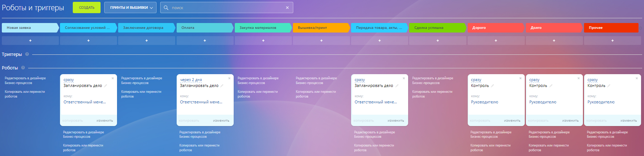
Task: Change 'сразу' delay in Передача товара robot
Action: click(x=360, y=80)
